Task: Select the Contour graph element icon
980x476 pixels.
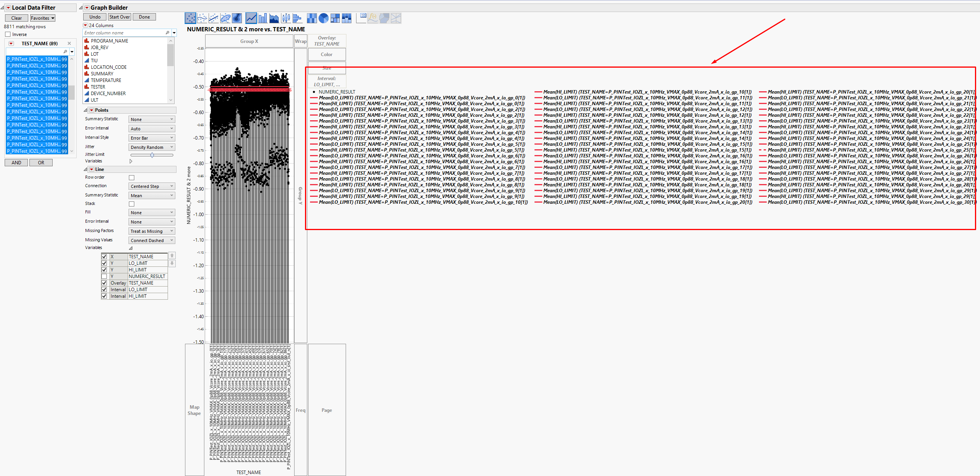Action: click(237, 18)
